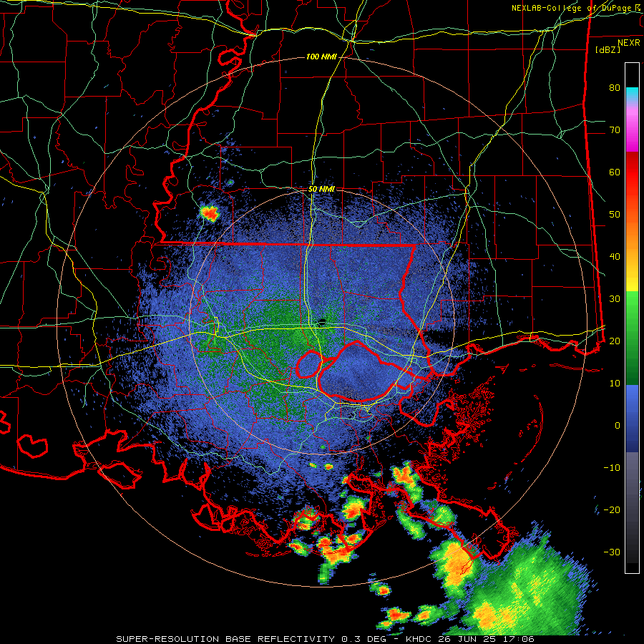The image size is (644, 644).
Task: Click the black radar site marker at center
Action: pos(323,321)
